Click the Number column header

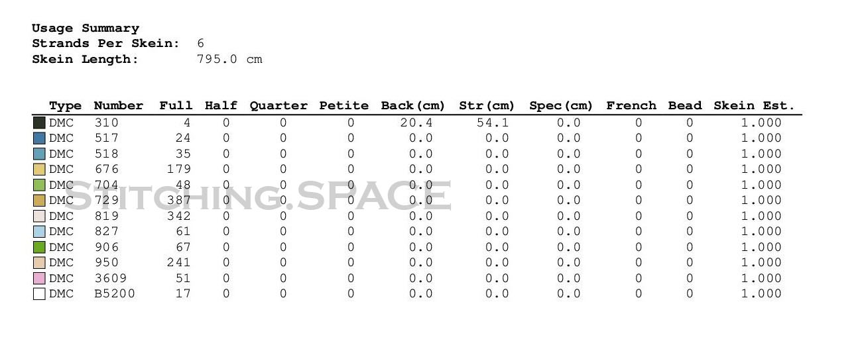point(119,106)
